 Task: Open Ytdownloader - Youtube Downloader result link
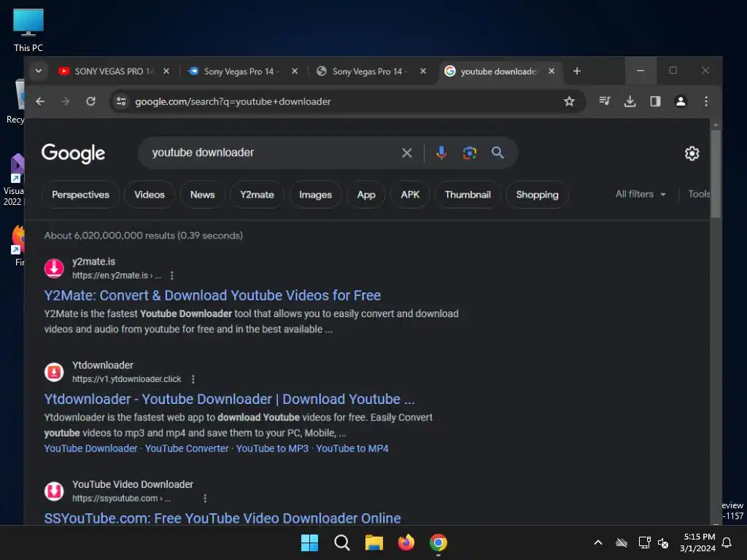(x=229, y=399)
